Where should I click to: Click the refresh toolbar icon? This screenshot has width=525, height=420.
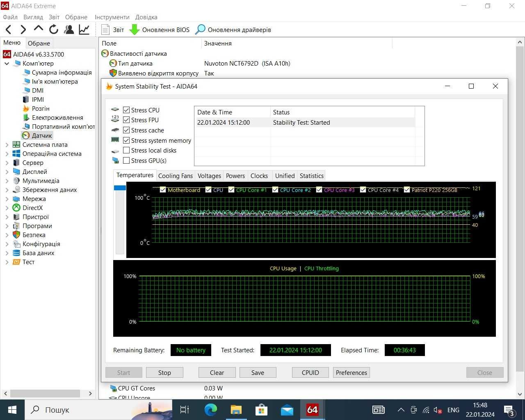[x=54, y=30]
